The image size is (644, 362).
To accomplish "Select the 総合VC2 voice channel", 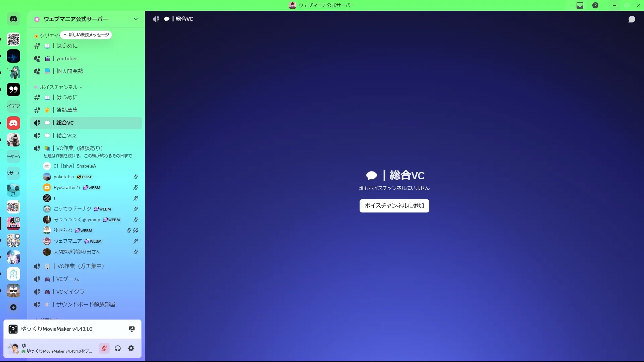I will click(66, 136).
